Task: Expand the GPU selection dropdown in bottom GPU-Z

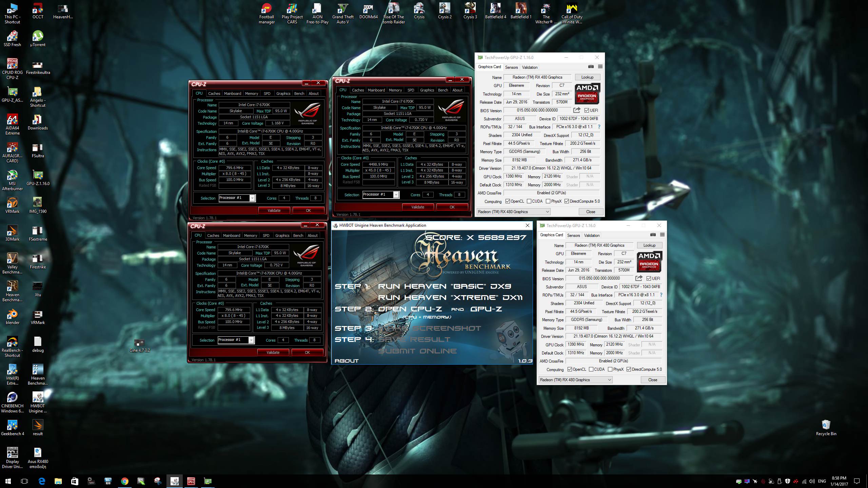Action: [575, 380]
